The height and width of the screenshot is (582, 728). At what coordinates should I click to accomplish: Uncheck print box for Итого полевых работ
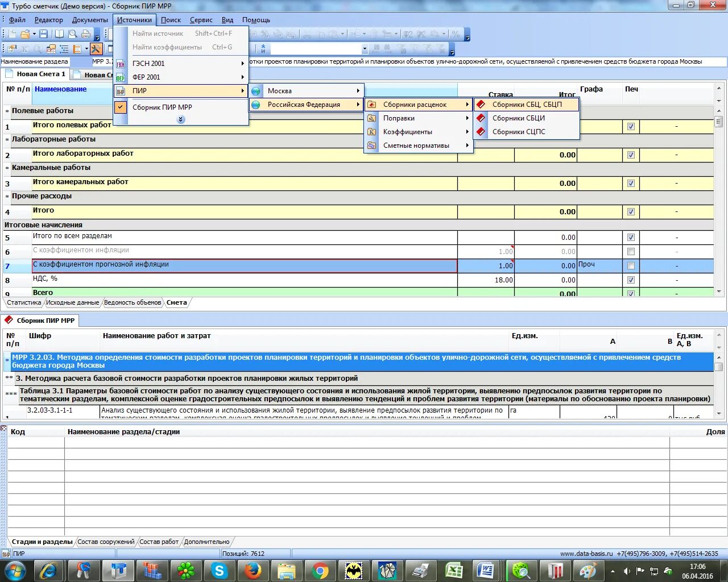(x=631, y=126)
